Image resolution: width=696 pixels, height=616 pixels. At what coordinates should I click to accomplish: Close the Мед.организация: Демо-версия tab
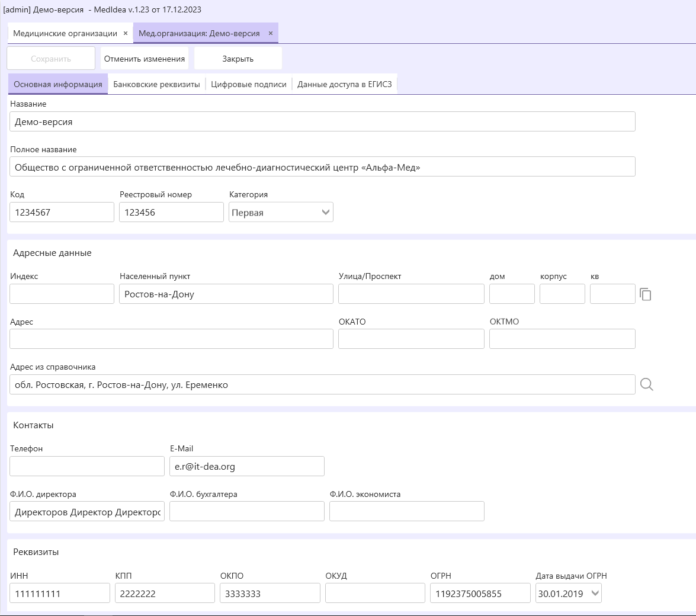point(270,33)
